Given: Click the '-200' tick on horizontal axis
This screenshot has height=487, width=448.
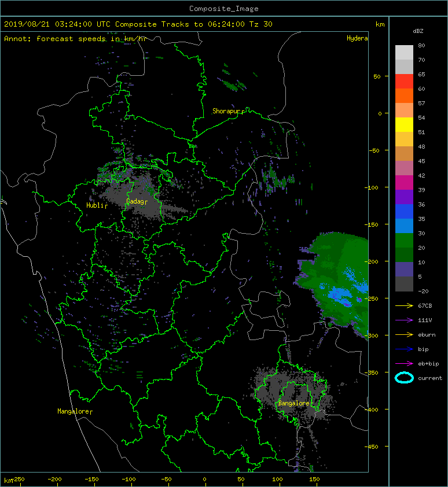Looking at the screenshot, I should point(54,479).
